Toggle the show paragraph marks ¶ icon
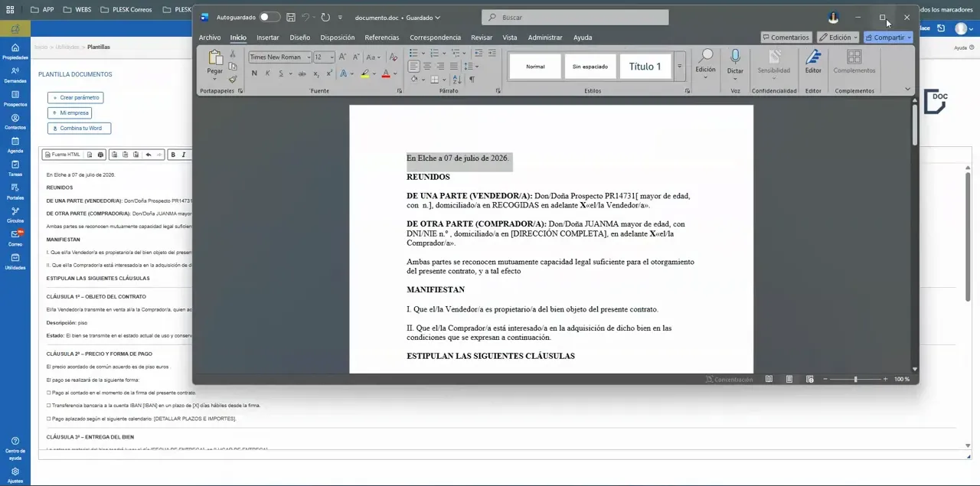The image size is (980, 486). point(472,79)
